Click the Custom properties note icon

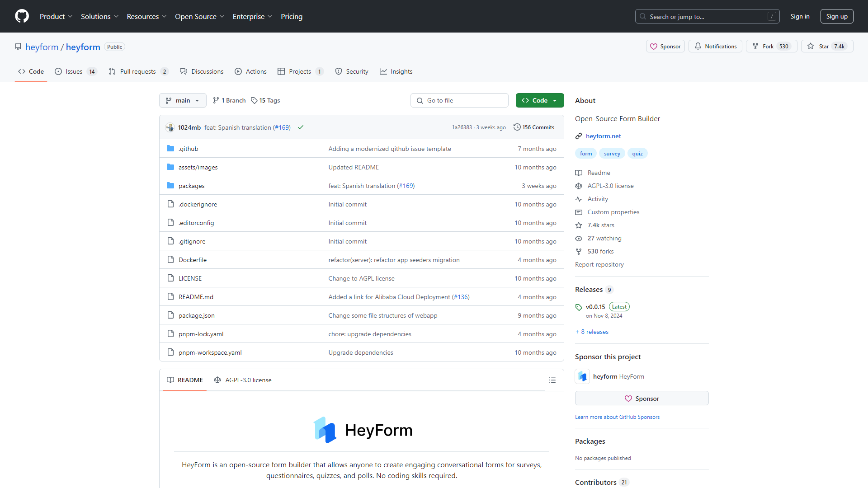579,212
